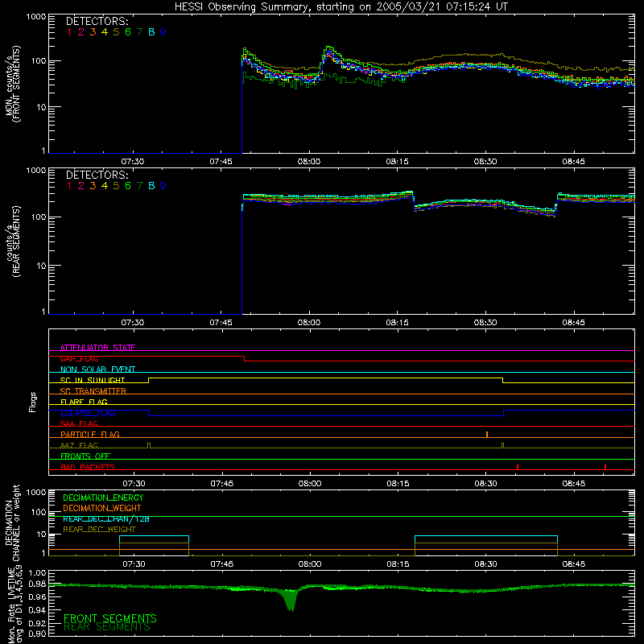Click dark green detector 7 in front segments legend
The image size is (644, 644).
click(139, 32)
